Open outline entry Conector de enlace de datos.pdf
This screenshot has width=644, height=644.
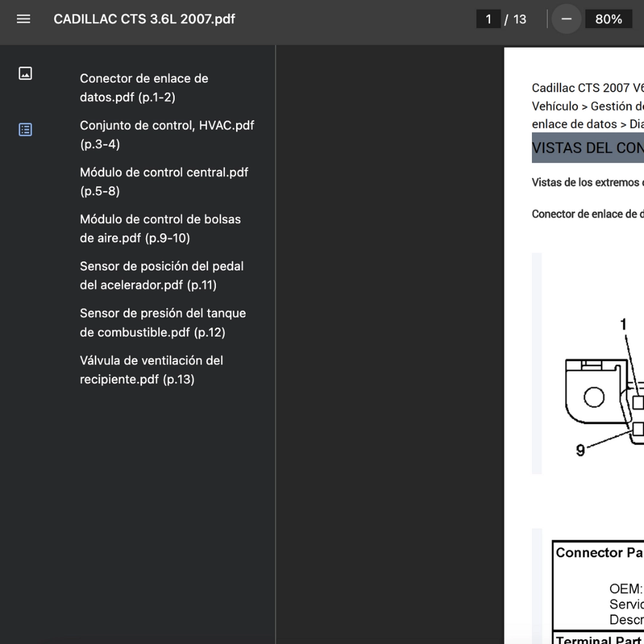[144, 88]
